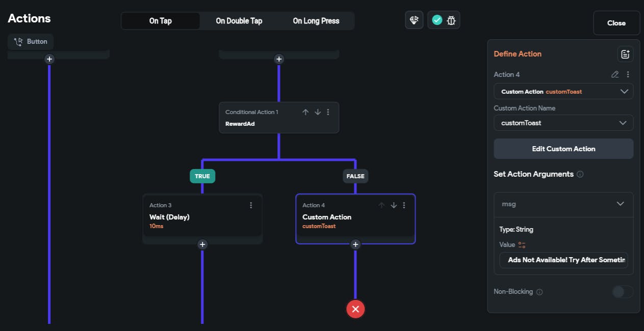Toggle the Non-Blocking switch

[622, 292]
